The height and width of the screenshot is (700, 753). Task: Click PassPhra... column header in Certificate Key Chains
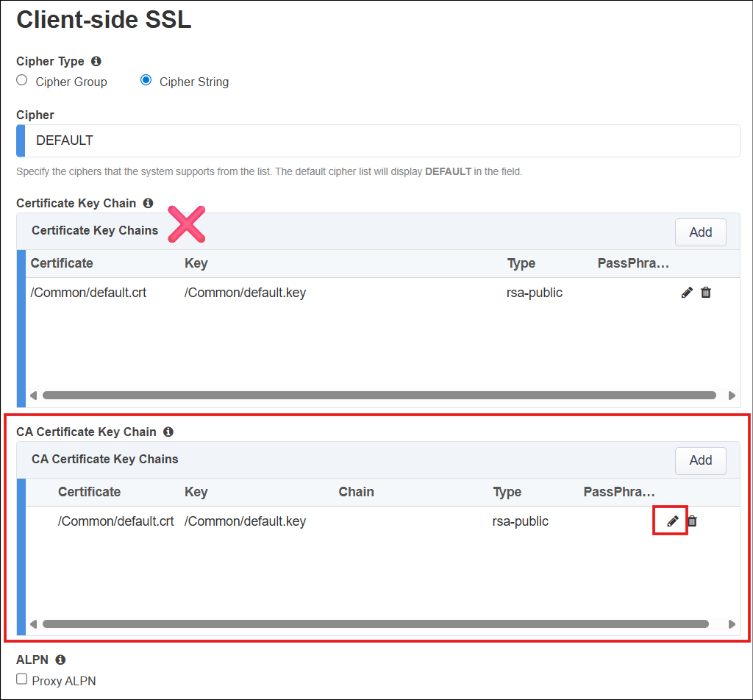point(633,263)
